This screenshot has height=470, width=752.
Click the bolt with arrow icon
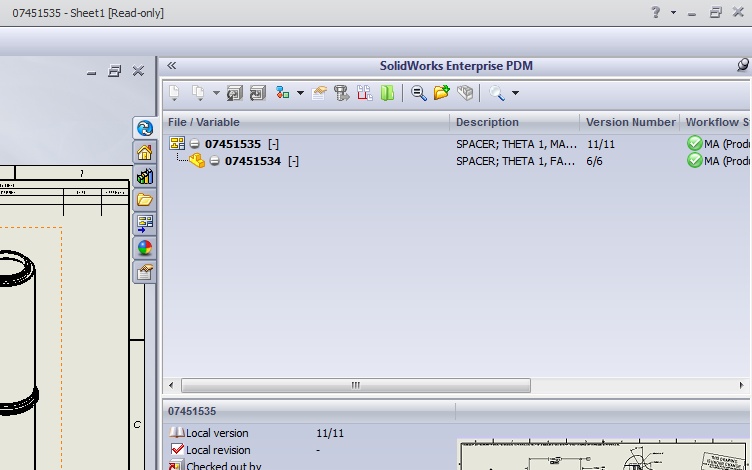pos(342,93)
